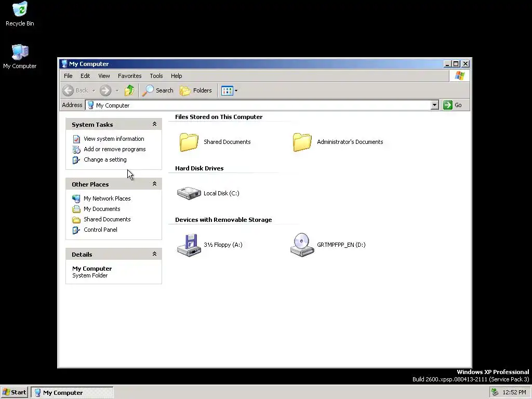Open the Forward history dropdown arrow

pyautogui.click(x=117, y=90)
